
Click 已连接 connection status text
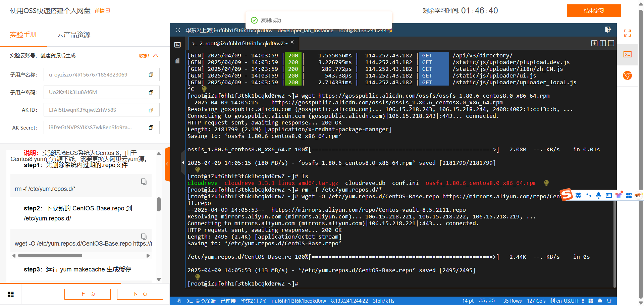228,301
